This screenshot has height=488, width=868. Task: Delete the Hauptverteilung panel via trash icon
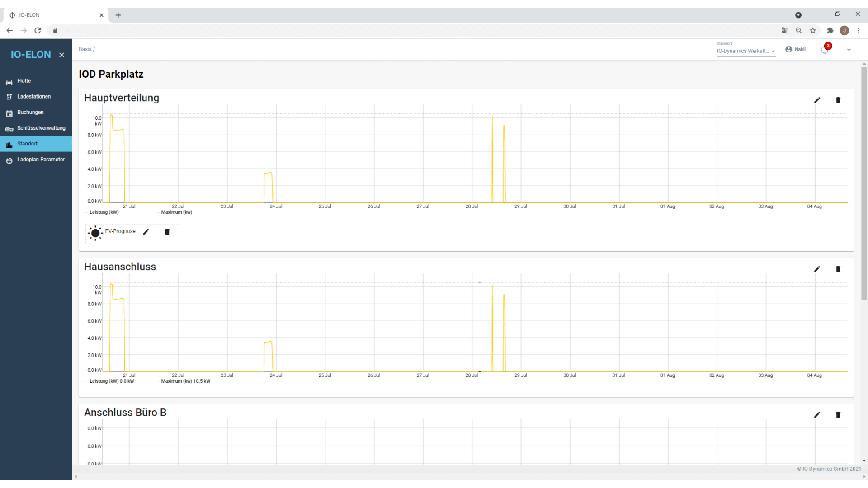tap(838, 100)
